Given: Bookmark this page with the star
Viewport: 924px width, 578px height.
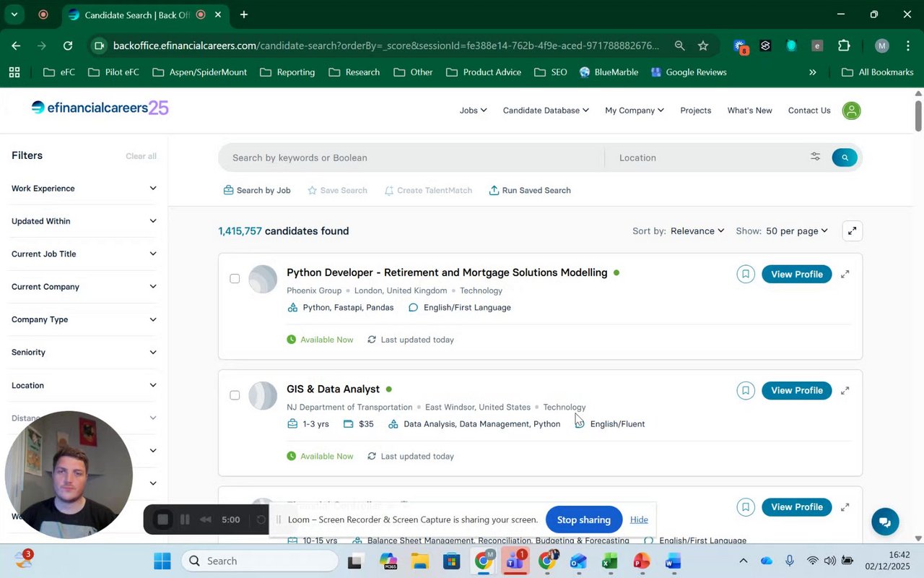Looking at the screenshot, I should [x=703, y=46].
